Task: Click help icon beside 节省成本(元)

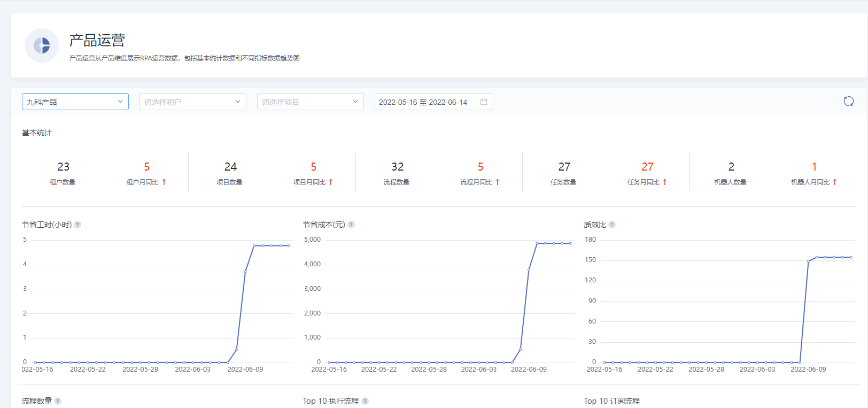Action: (x=351, y=225)
